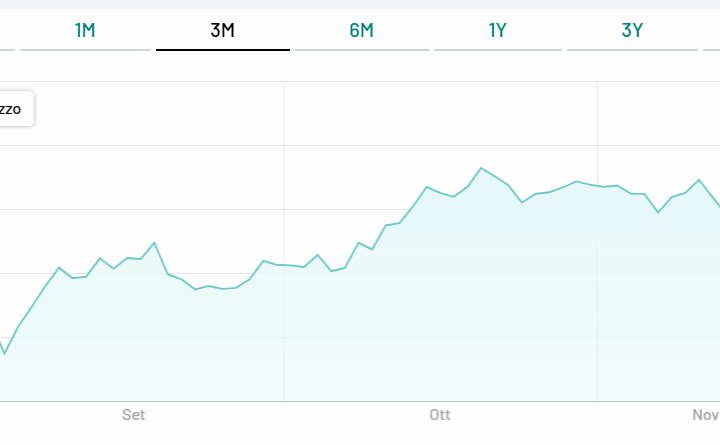Click where the line crosses the second vertical gridline
Viewport: 720px width, 445px height.
pos(597,185)
